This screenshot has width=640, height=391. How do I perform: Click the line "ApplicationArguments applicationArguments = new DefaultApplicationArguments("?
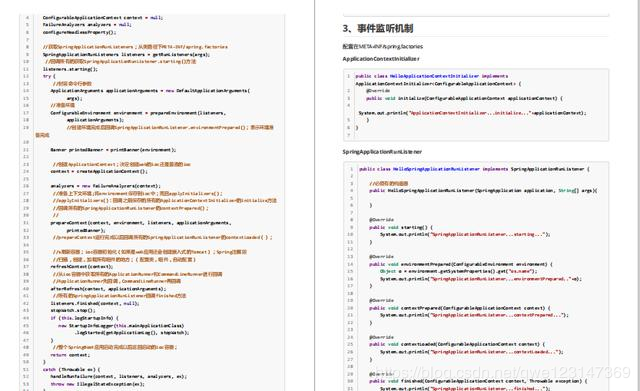(x=150, y=91)
